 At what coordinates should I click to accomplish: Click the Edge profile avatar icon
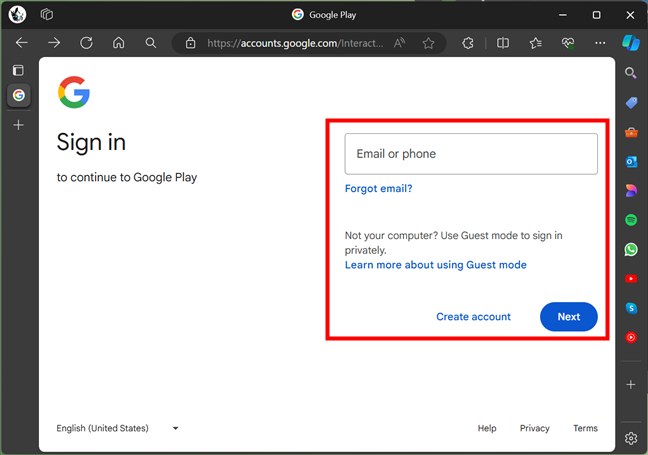(17, 15)
